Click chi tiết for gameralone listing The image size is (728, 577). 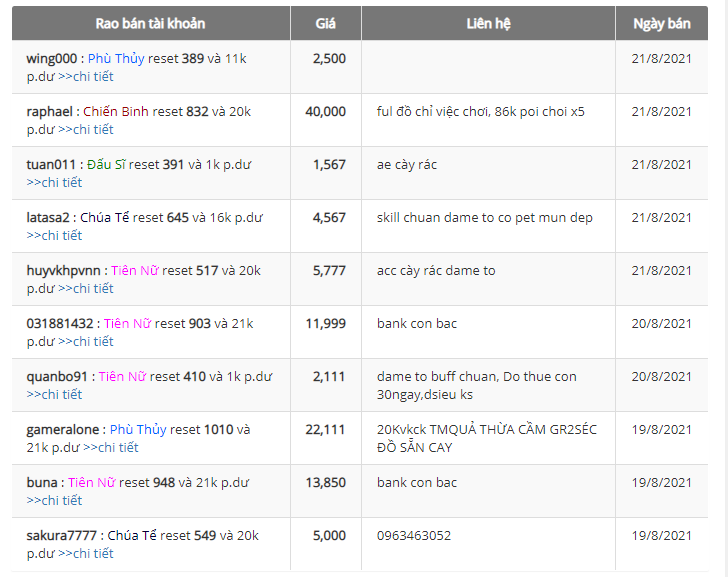pos(111,447)
